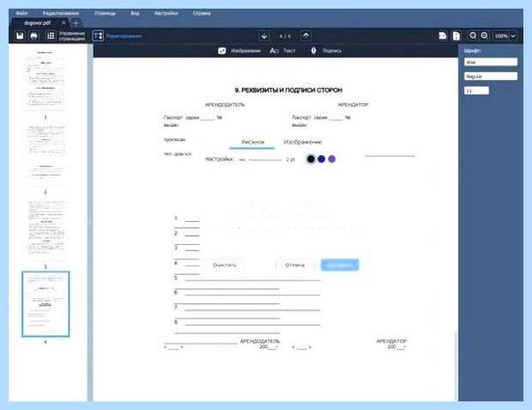
Task: Go to previous page with up arrow
Action: (x=306, y=36)
